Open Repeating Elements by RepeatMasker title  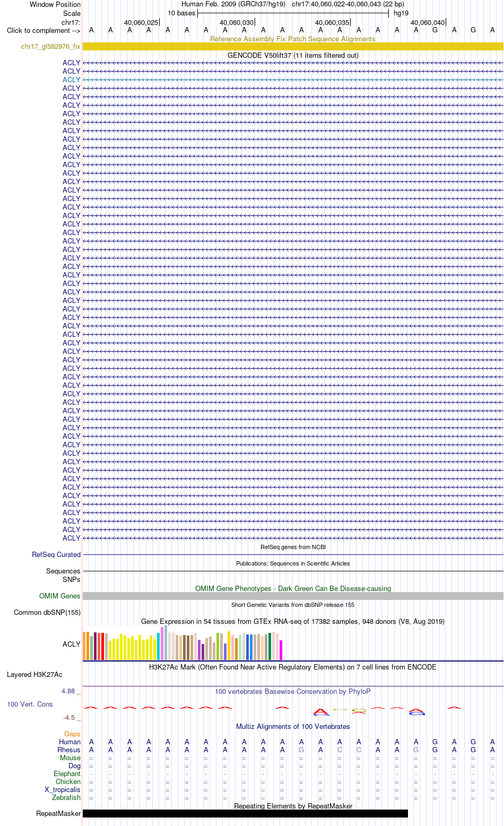click(x=293, y=806)
